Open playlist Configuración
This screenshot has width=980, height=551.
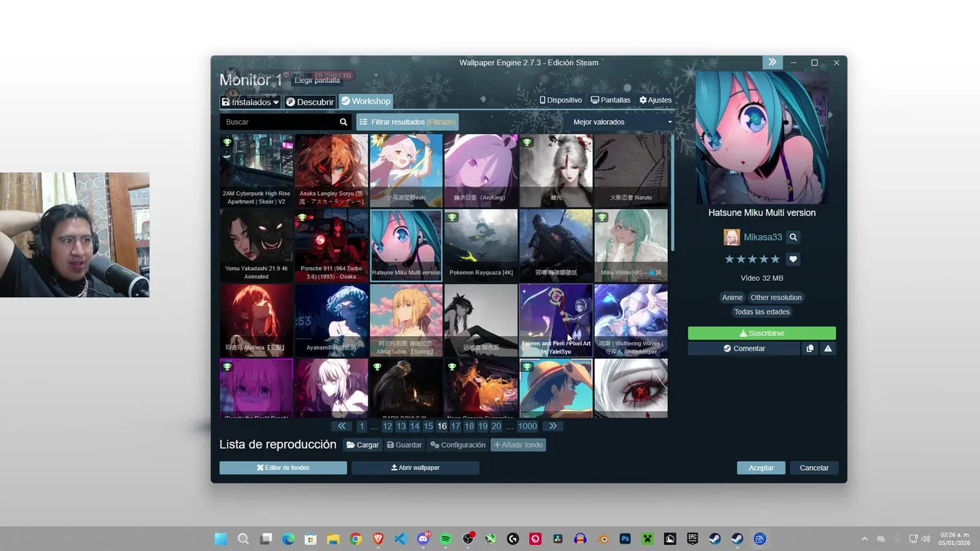coord(458,445)
